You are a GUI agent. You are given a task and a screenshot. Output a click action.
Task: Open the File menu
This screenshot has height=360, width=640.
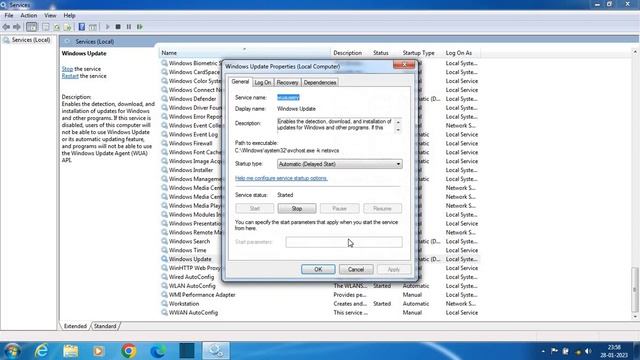9,16
